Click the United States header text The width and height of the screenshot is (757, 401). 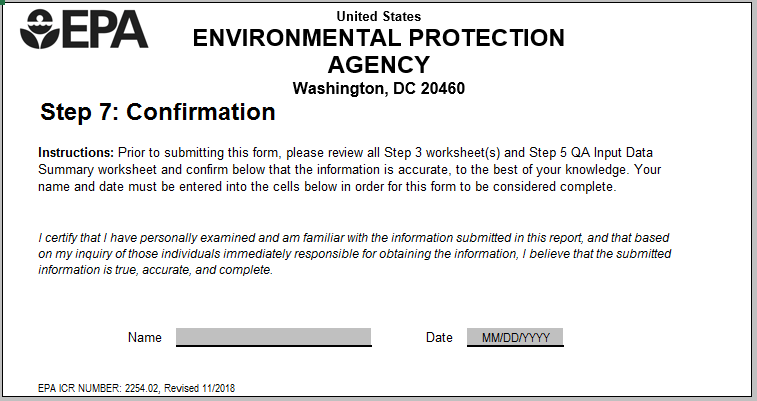coord(379,16)
